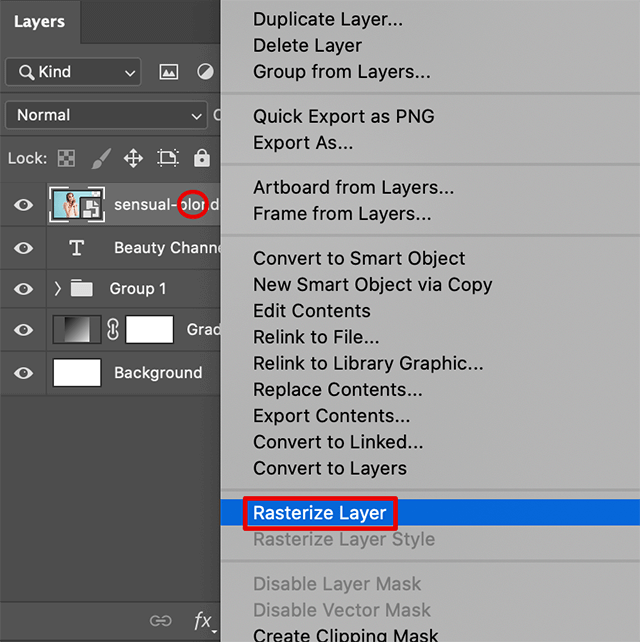Switch to the Layers panel tab
The image size is (640, 642).
pos(40,22)
